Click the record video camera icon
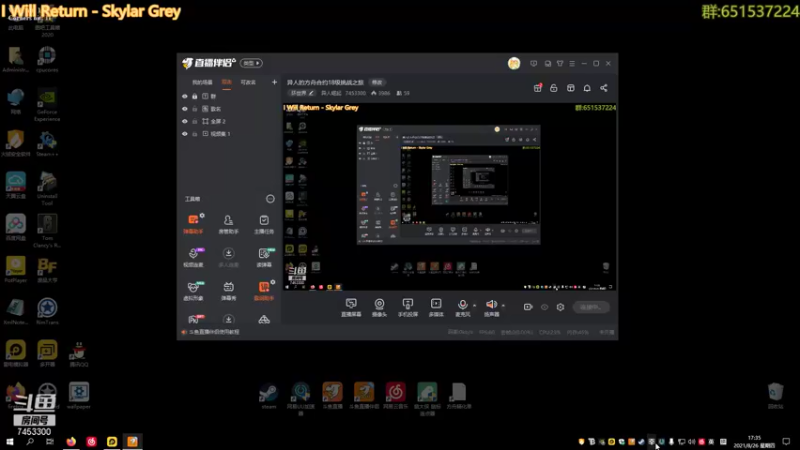Image resolution: width=800 pixels, height=450 pixels. pyautogui.click(x=528, y=307)
